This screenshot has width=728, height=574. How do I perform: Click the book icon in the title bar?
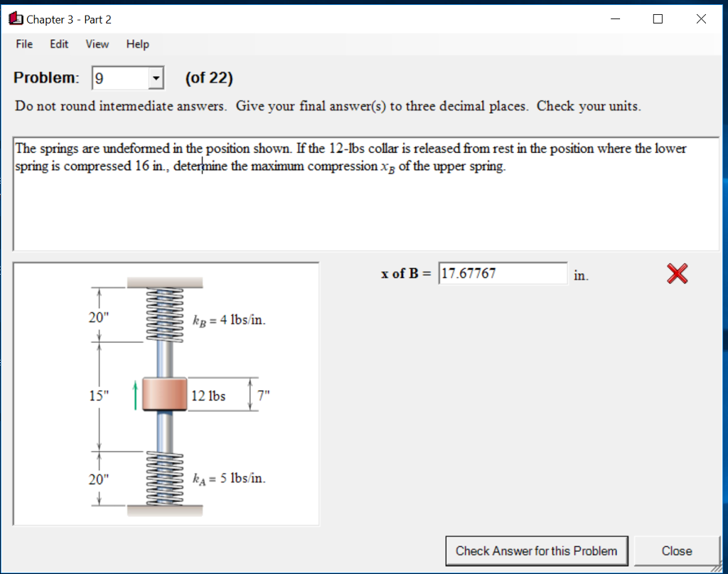click(14, 18)
